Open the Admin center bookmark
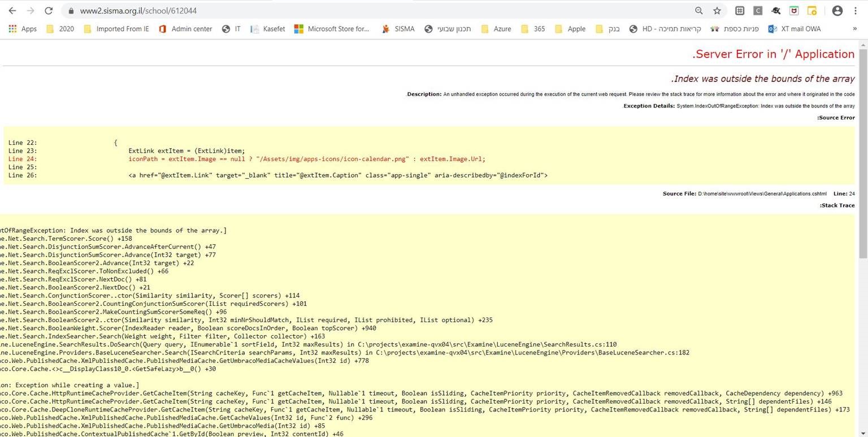Screen dimensions: 868x437 point(185,29)
